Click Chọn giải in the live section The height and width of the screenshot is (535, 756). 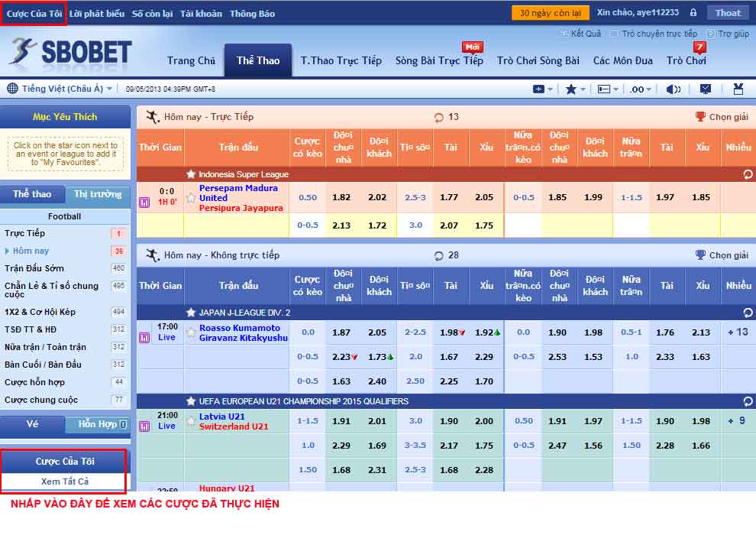722,117
